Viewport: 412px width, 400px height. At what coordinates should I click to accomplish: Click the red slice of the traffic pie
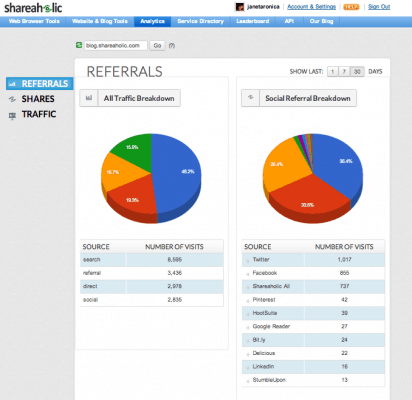click(135, 197)
